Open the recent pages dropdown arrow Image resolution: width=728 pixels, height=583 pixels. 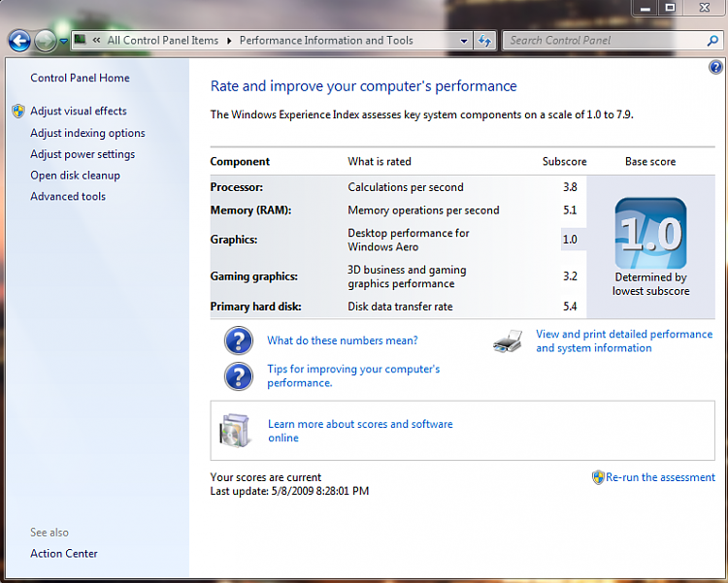[64, 42]
